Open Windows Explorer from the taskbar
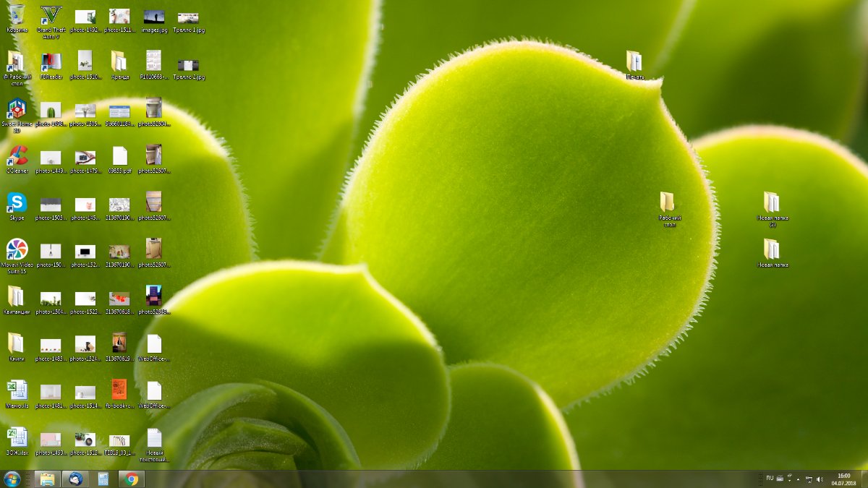Viewport: 868px width, 488px height. tap(47, 479)
